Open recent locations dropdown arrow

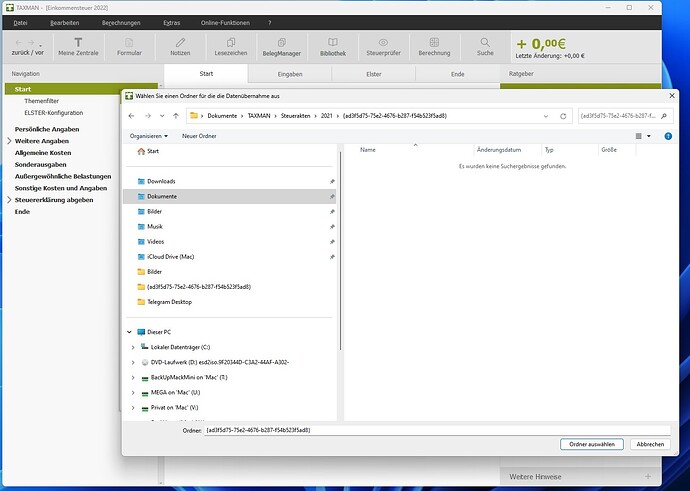tap(162, 116)
